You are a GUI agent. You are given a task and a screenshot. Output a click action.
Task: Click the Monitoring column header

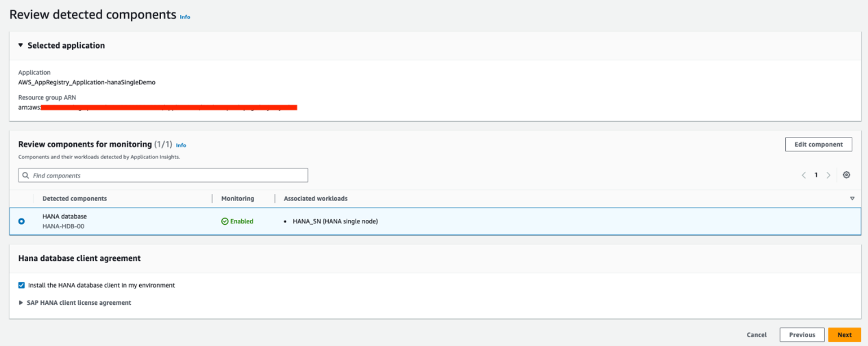238,198
